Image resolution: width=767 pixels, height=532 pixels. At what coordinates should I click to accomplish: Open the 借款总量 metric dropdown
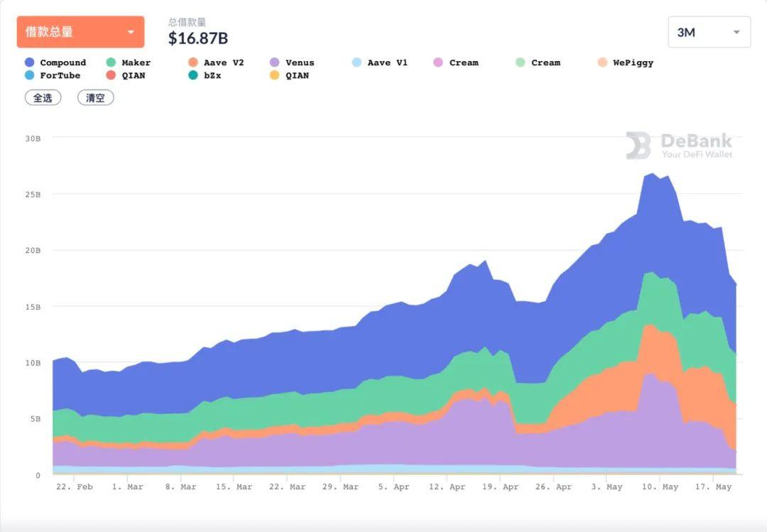[80, 32]
